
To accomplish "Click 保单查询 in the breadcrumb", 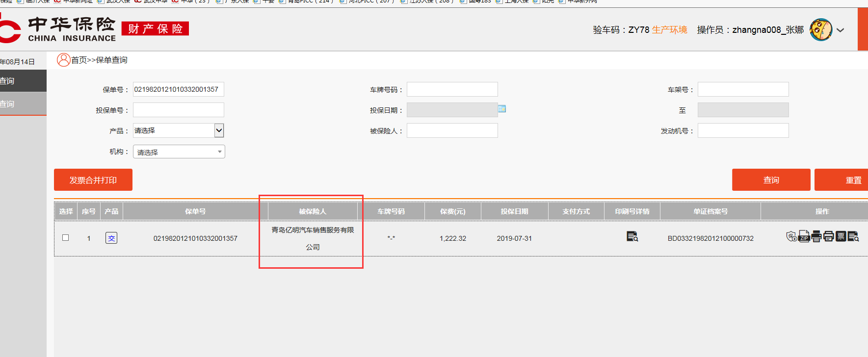I will click(x=112, y=60).
